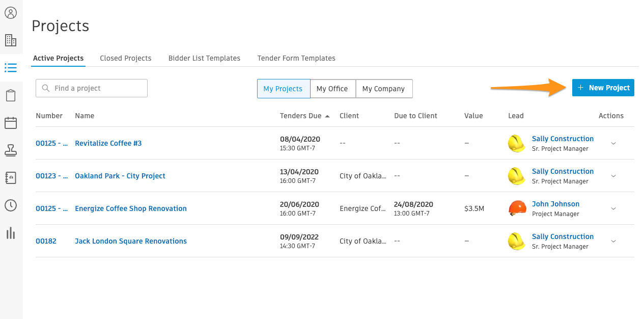Switch to the Closed Projects tab
644x319 pixels.
point(125,58)
